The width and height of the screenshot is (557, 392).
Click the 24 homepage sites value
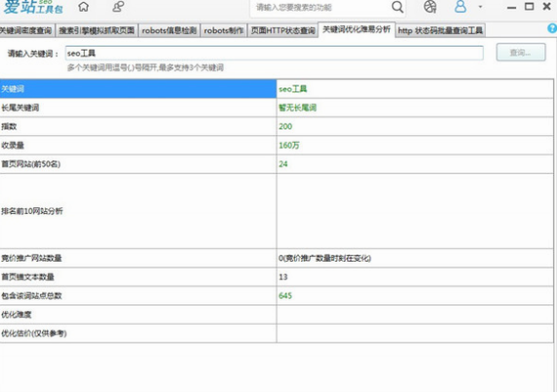tap(283, 164)
